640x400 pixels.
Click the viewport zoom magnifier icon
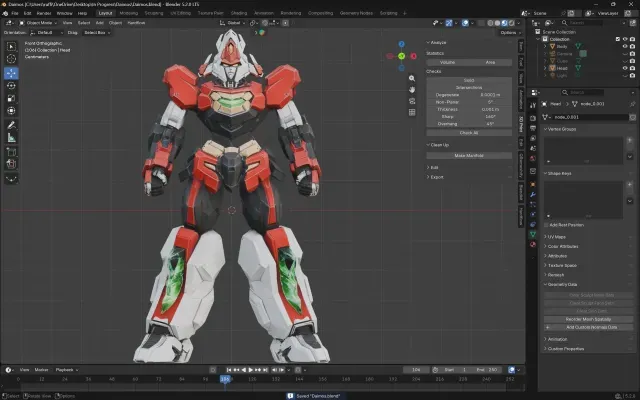[412, 78]
